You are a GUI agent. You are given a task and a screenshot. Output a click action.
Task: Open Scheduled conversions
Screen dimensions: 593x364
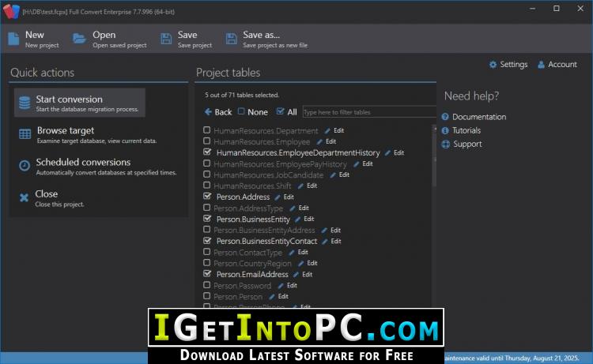pyautogui.click(x=100, y=167)
